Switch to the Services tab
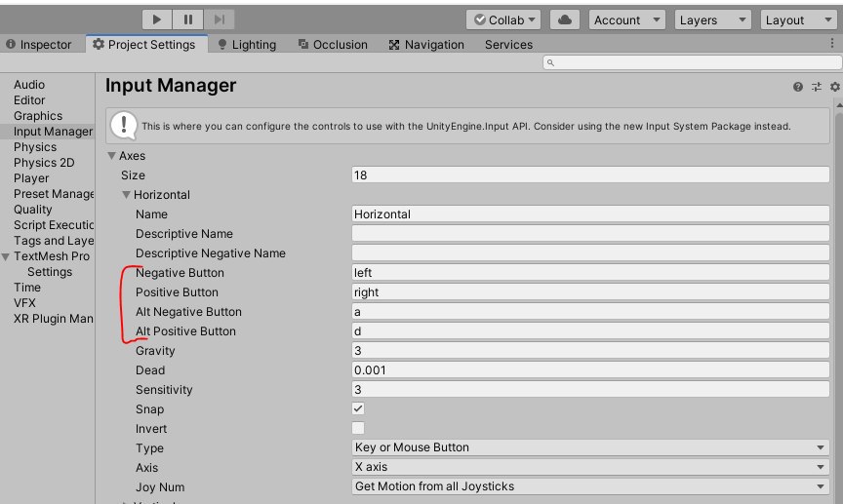The width and height of the screenshot is (843, 504). [508, 45]
